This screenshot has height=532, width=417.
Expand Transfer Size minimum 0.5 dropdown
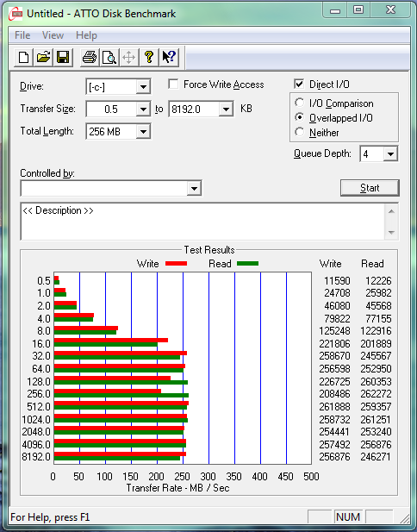pos(143,110)
